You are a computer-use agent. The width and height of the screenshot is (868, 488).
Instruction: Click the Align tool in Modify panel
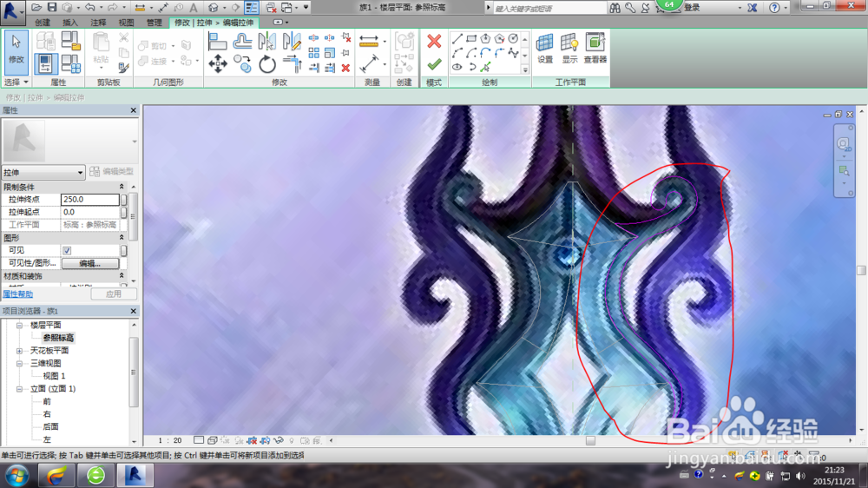pyautogui.click(x=217, y=42)
